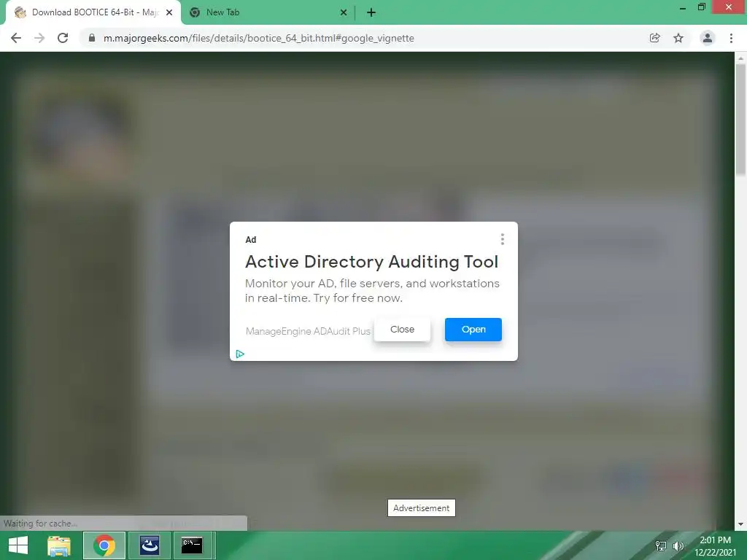Bookmark this page with the star icon

[x=678, y=38]
